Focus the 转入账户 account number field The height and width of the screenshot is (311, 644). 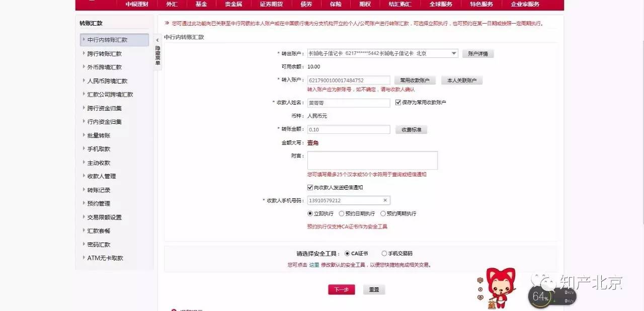point(349,81)
